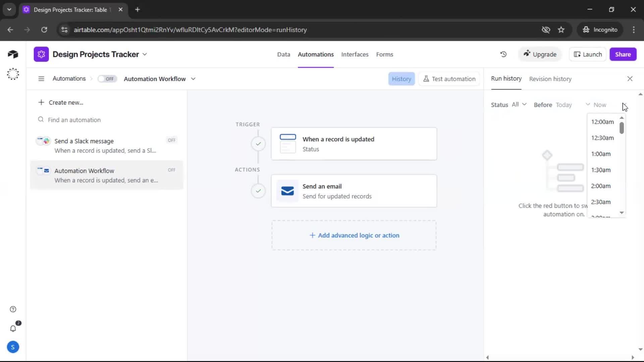This screenshot has height=362, width=644.
Task: Click Test automation button
Action: point(449,79)
